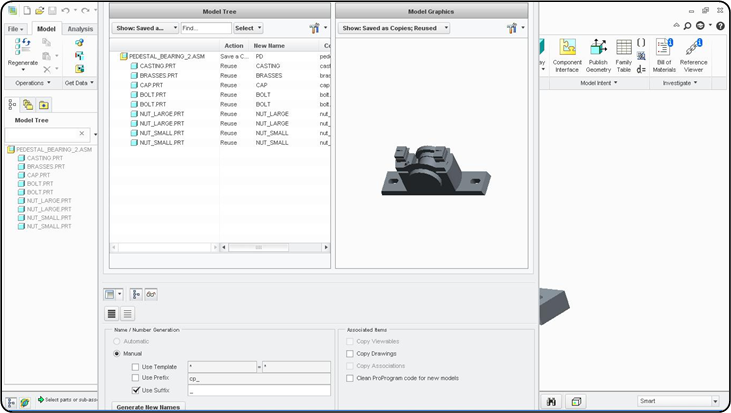Screen dimensions: 731x413
Task: Click the Copy Viewables checkbox
Action: click(x=350, y=341)
